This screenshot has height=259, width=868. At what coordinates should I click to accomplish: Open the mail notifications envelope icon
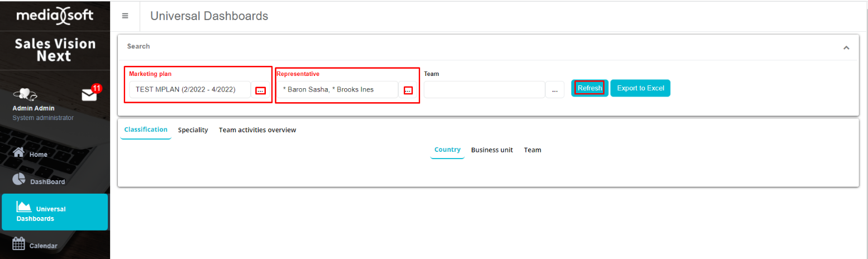(89, 95)
